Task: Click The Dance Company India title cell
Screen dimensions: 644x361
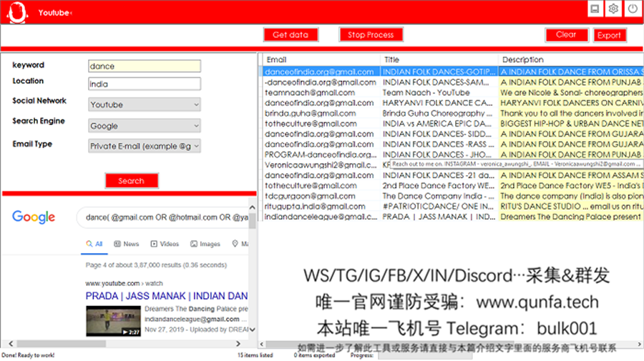Action: [x=439, y=196]
